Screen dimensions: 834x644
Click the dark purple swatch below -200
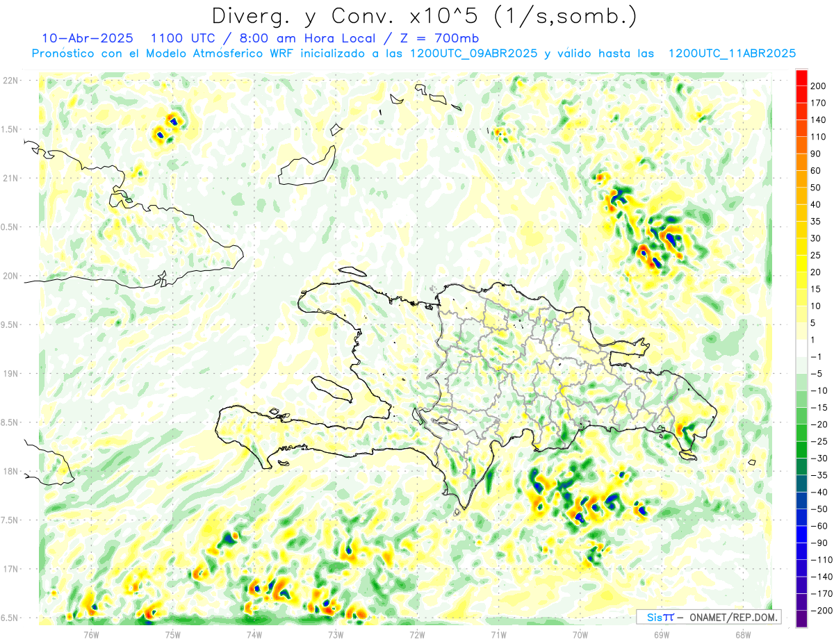click(x=801, y=619)
